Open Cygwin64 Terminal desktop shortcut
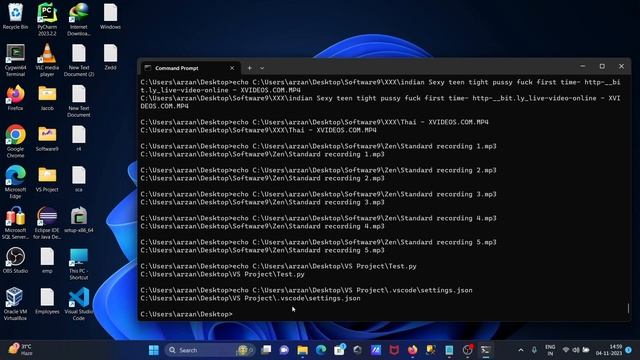Screen dimensions: 640x360 click(x=16, y=60)
